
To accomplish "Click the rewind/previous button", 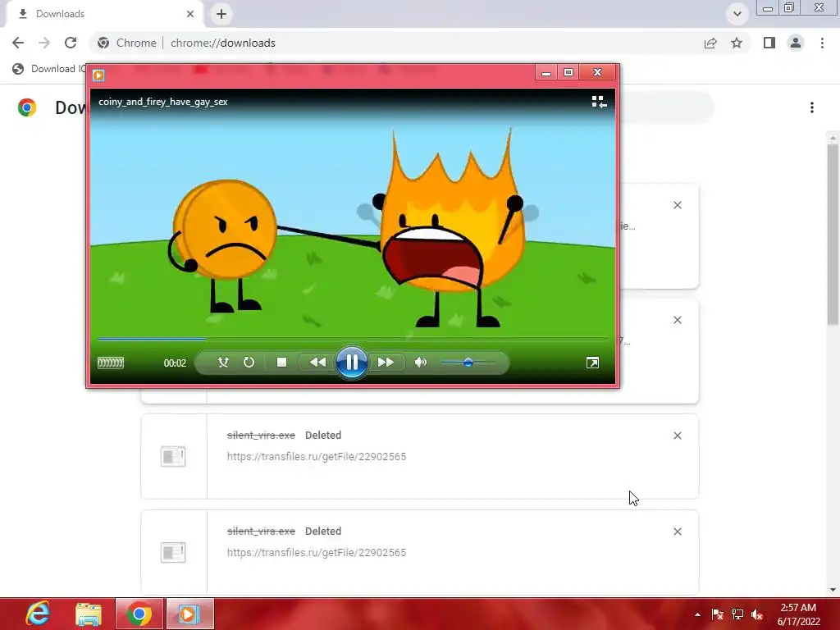I will (x=317, y=362).
